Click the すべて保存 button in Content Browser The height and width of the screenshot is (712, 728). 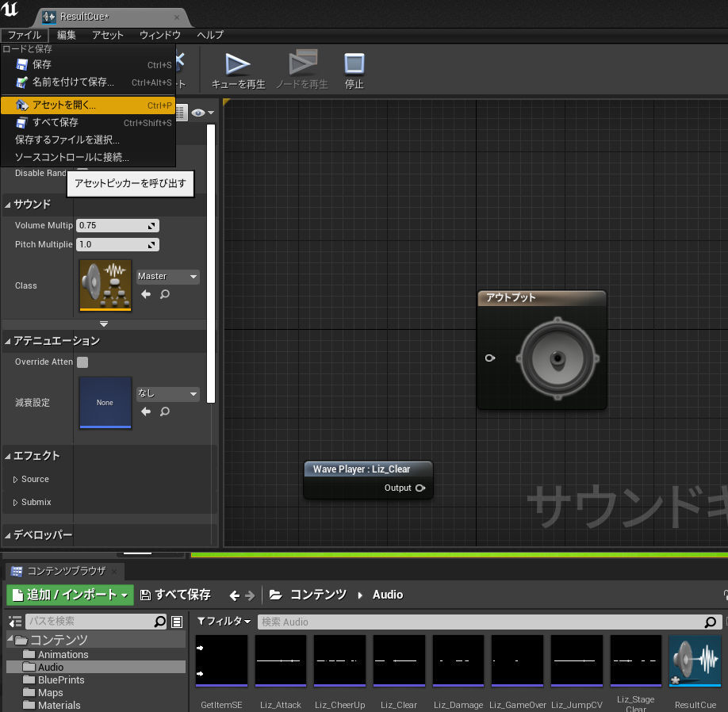[x=175, y=595]
